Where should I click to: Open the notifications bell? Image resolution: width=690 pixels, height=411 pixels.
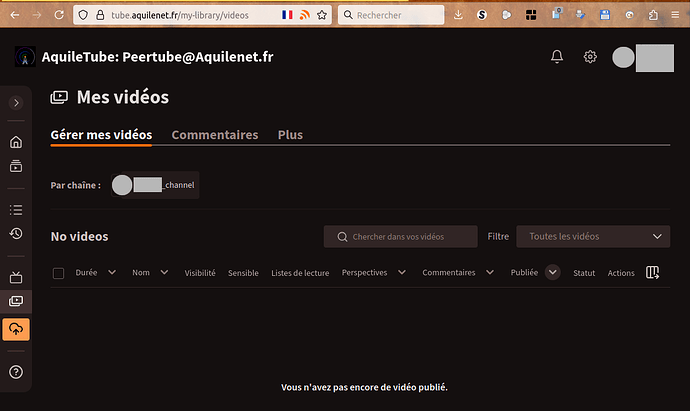pos(557,57)
